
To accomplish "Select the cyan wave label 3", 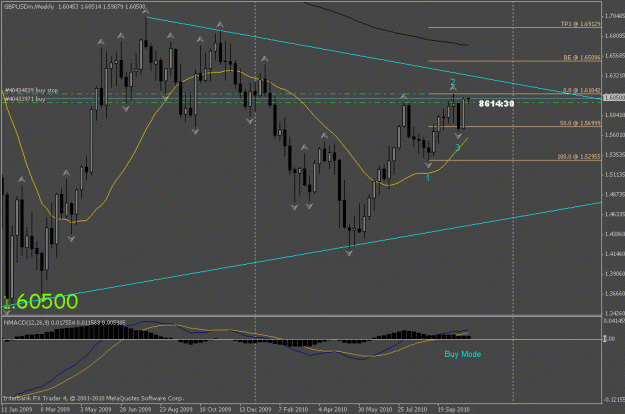I will [458, 147].
